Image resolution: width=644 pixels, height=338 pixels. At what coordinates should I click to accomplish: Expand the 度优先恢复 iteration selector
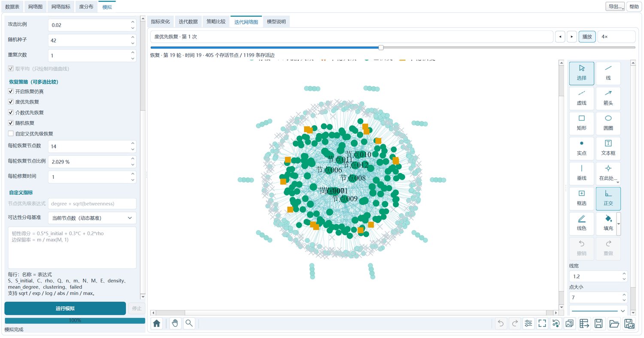pyautogui.click(x=352, y=37)
